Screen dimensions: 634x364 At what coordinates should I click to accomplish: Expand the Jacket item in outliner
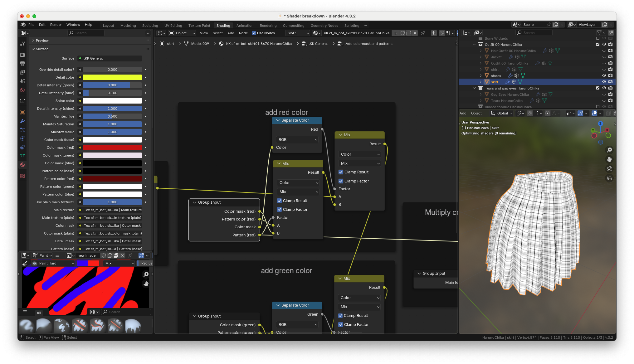point(480,57)
